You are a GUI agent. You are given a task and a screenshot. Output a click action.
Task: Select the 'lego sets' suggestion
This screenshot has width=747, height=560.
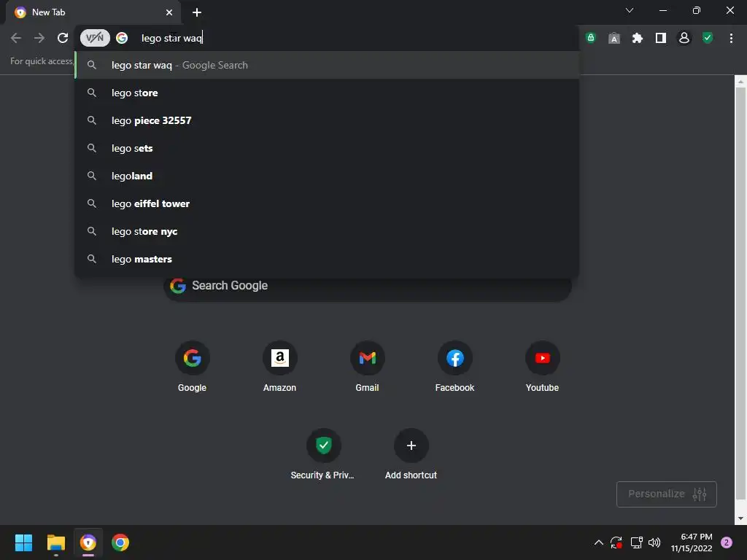click(x=328, y=148)
